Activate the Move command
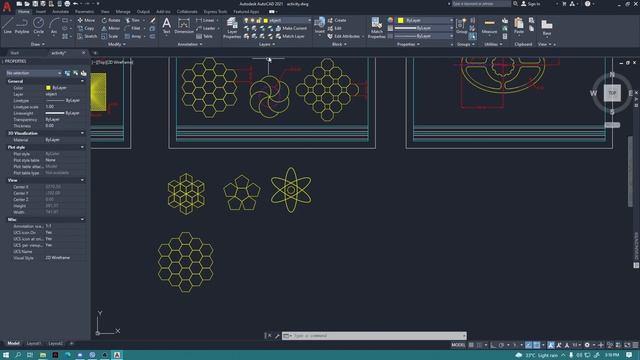 tap(86, 20)
